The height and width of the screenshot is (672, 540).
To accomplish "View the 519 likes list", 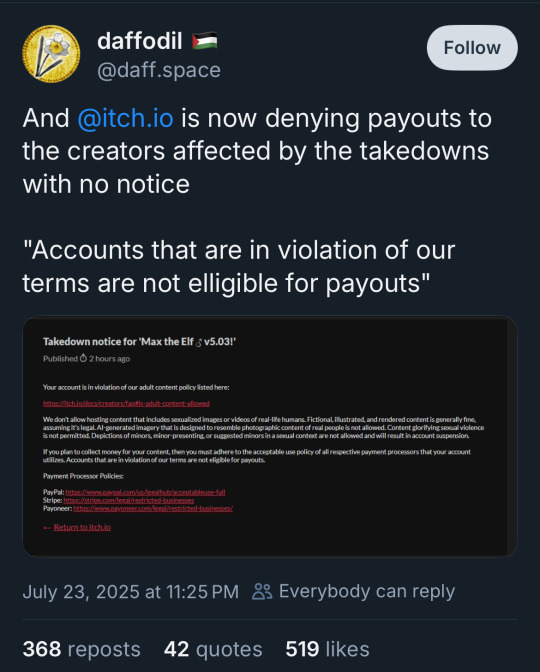I will (x=327, y=649).
